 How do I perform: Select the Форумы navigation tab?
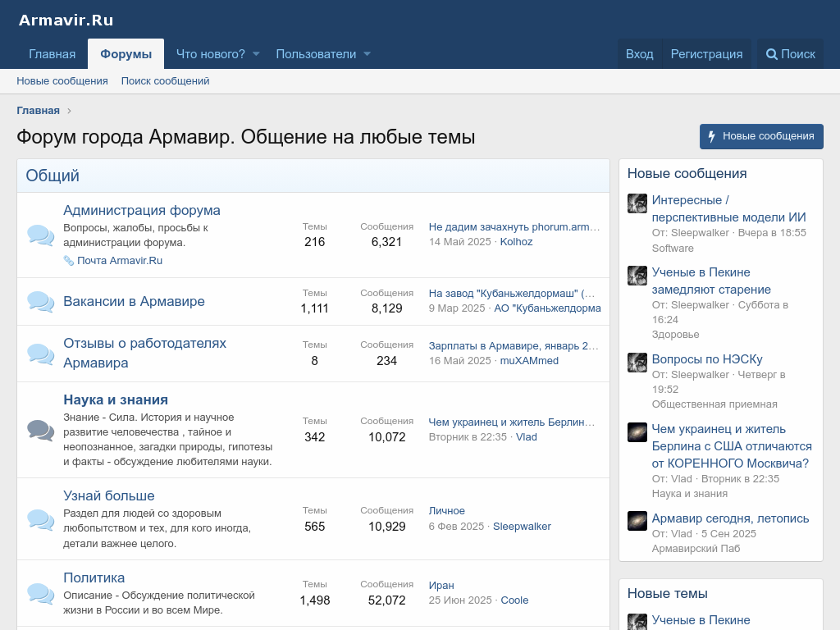[126, 54]
